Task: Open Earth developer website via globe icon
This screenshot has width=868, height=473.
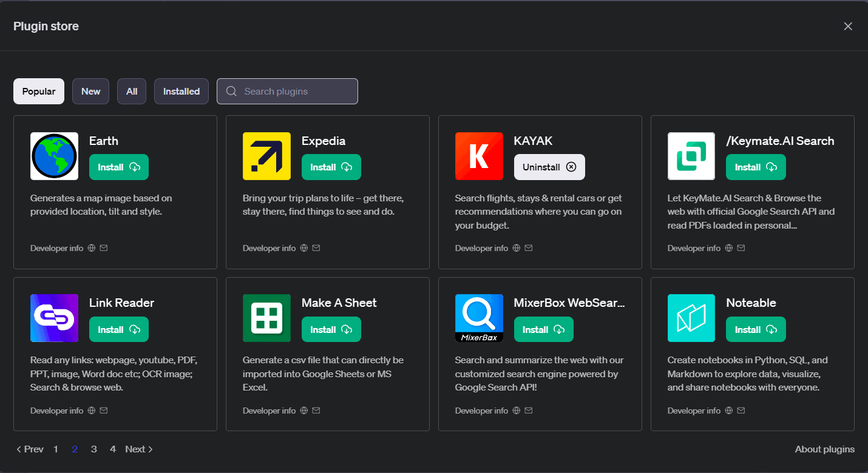Action: [x=90, y=247]
